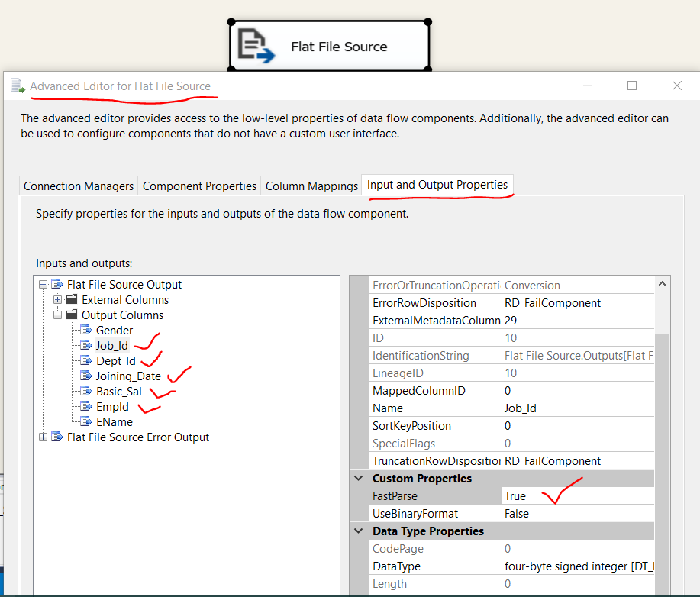
Task: Click the Name property value field showing Job_Id
Action: click(x=574, y=408)
